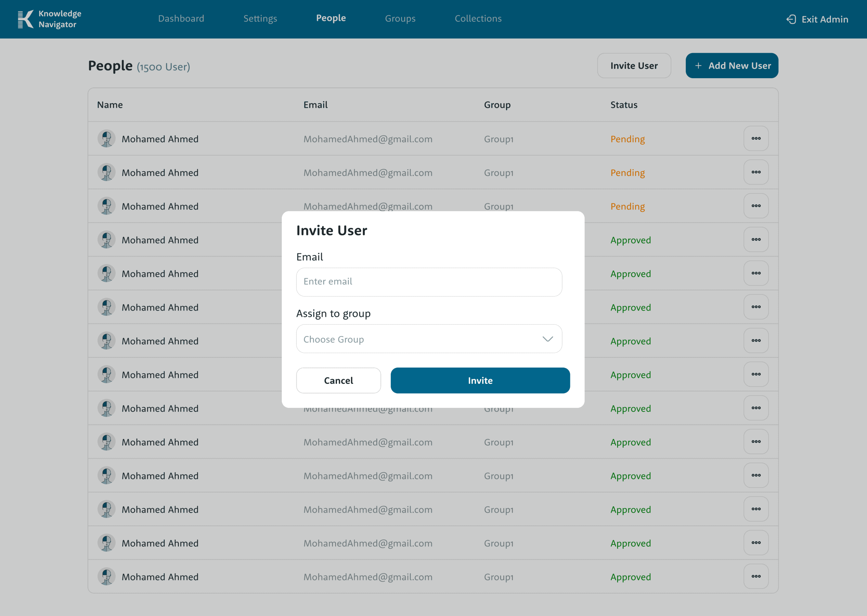867x616 pixels.
Task: Click the Knowledge Navigator logo icon
Action: [26, 19]
